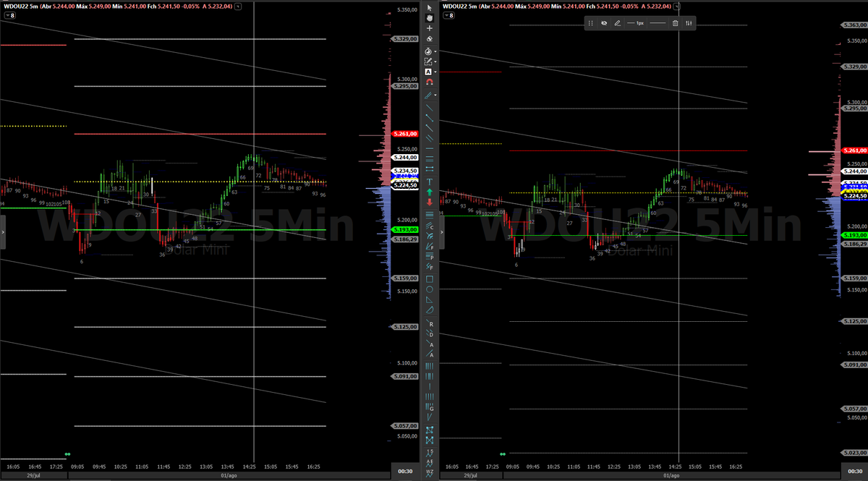Image resolution: width=868 pixels, height=481 pixels.
Task: Select the horizontal measure tool
Action: pos(429,167)
